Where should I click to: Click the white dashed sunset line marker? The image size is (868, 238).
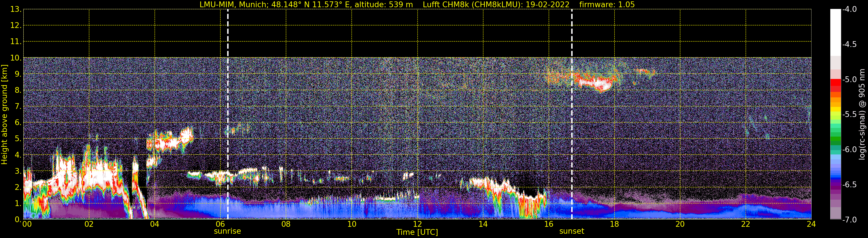click(572, 114)
